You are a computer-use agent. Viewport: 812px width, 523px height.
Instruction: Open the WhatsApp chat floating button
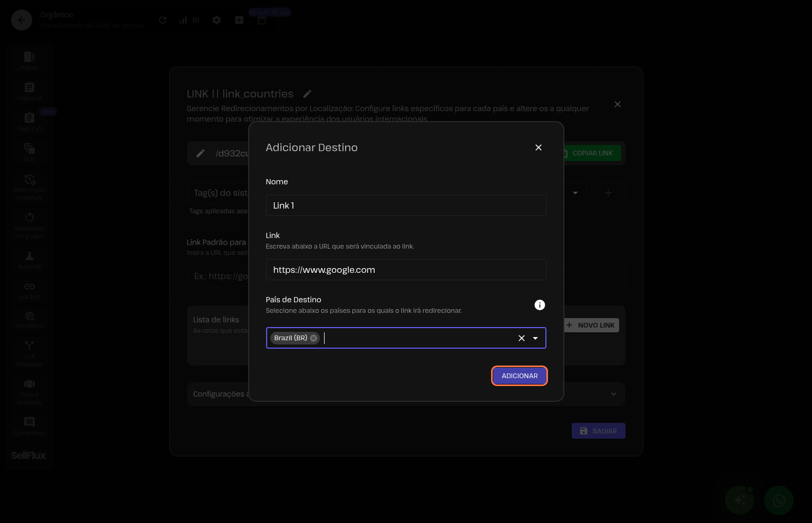point(778,500)
